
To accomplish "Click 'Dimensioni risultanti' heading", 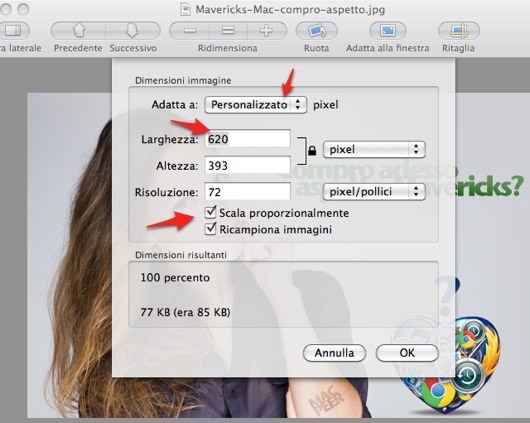I will coord(180,255).
